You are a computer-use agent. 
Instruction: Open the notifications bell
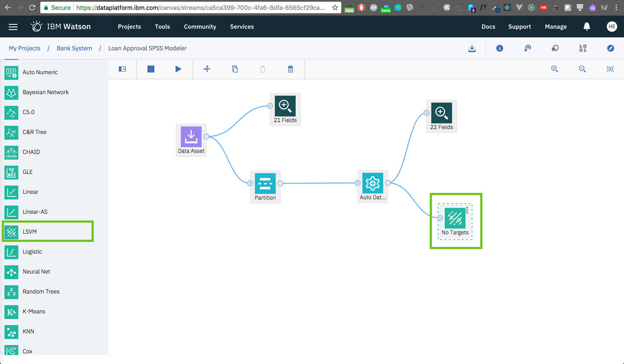click(587, 26)
